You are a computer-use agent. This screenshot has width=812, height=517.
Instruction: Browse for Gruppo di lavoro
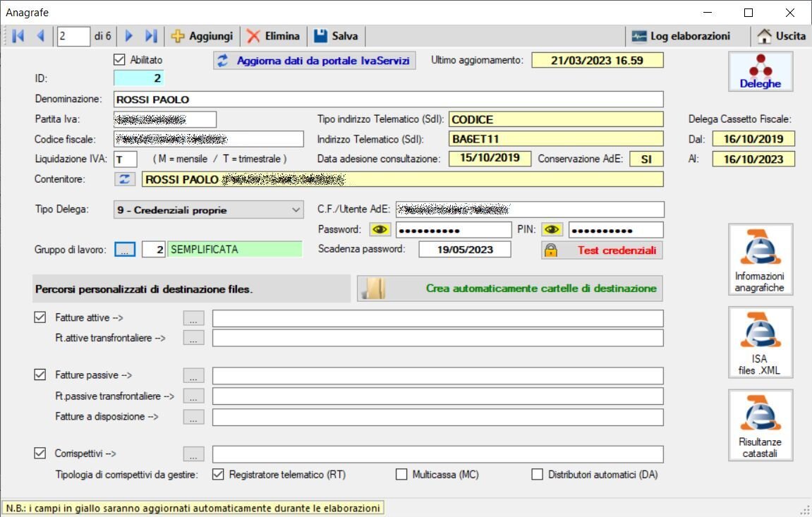coord(124,250)
